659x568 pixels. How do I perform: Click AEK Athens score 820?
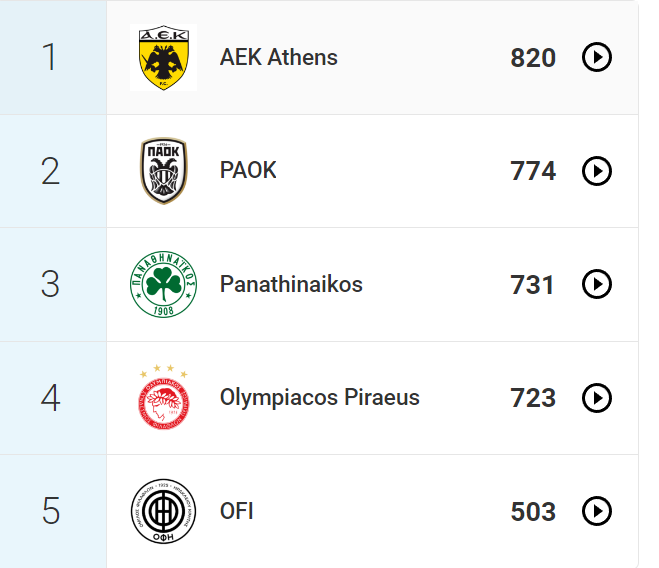click(532, 58)
